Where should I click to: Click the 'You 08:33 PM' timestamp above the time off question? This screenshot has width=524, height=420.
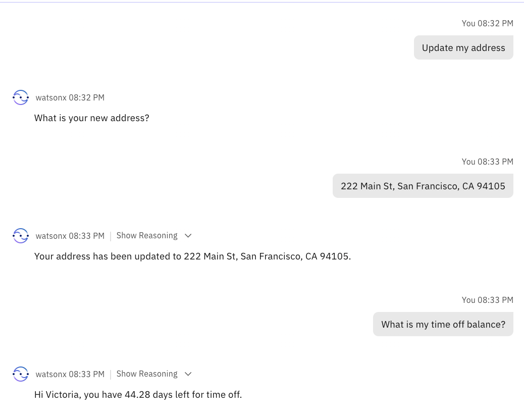click(487, 300)
